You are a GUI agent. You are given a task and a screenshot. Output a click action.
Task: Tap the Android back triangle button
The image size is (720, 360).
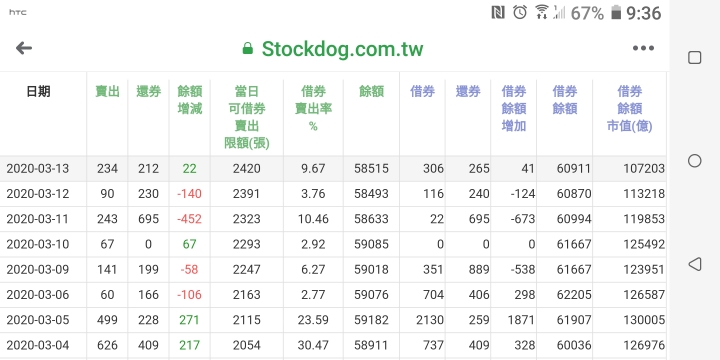point(695,264)
